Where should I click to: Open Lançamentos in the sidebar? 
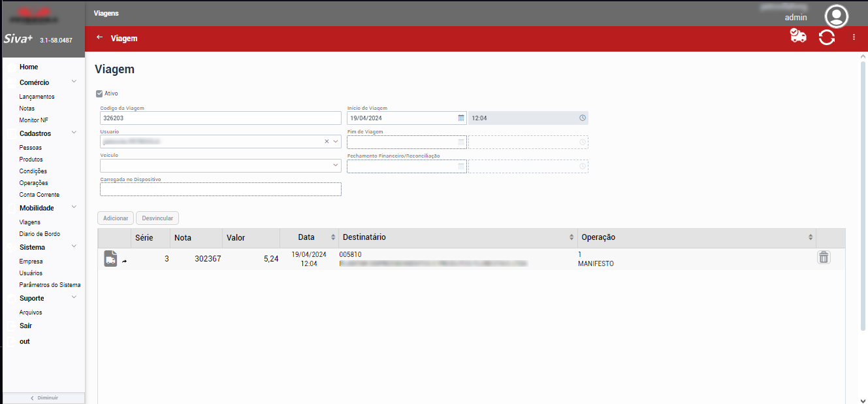click(37, 97)
